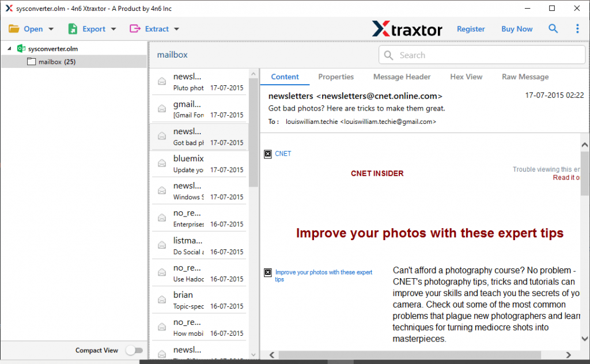Viewport: 590px width, 364px height.
Task: Click the mailbox folder icon in the sidebar
Action: tap(32, 61)
